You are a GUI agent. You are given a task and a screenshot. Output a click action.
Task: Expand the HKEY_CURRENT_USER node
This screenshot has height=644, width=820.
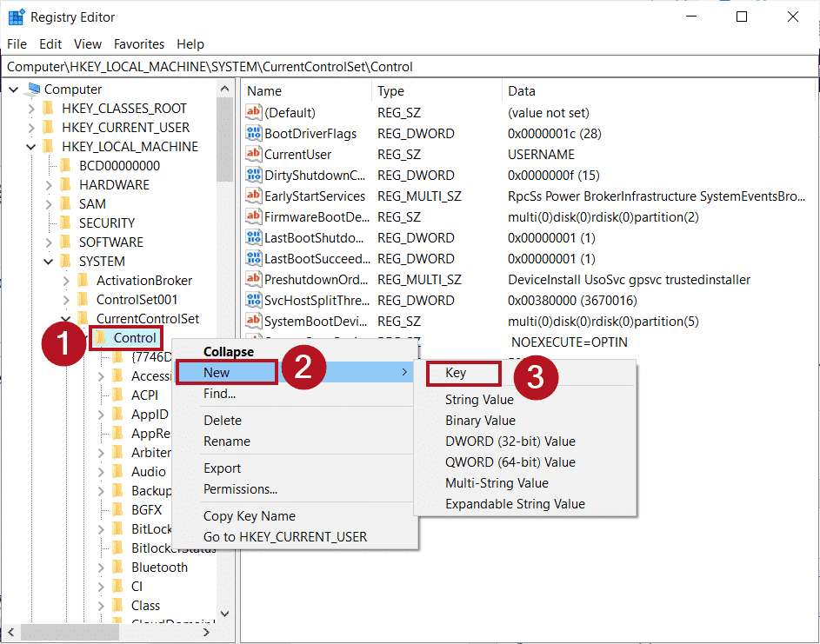coord(31,128)
